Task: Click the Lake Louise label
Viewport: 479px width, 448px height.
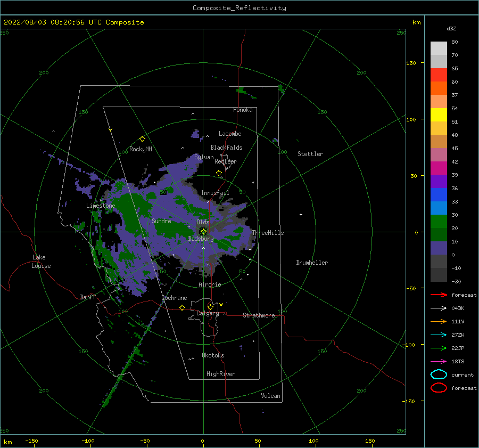Action: (41, 262)
